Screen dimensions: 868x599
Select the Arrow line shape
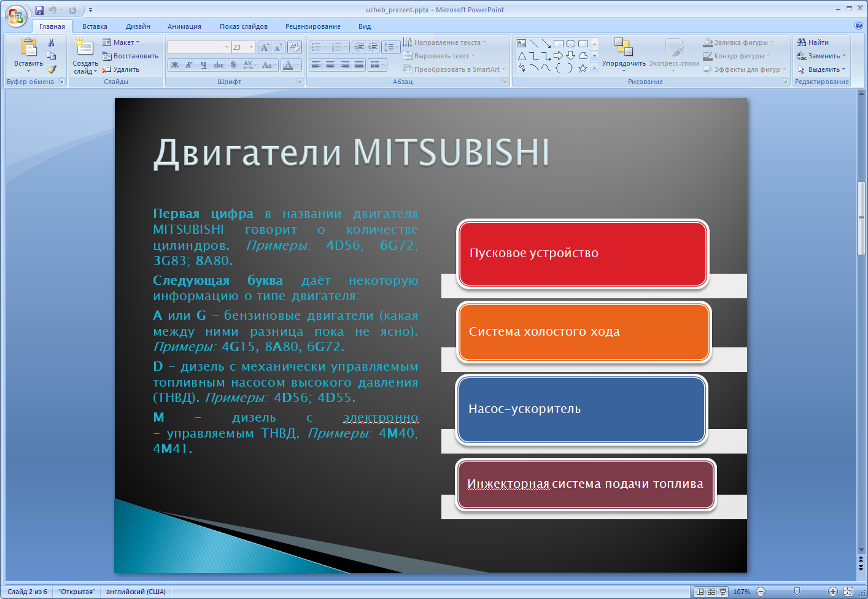pos(546,44)
